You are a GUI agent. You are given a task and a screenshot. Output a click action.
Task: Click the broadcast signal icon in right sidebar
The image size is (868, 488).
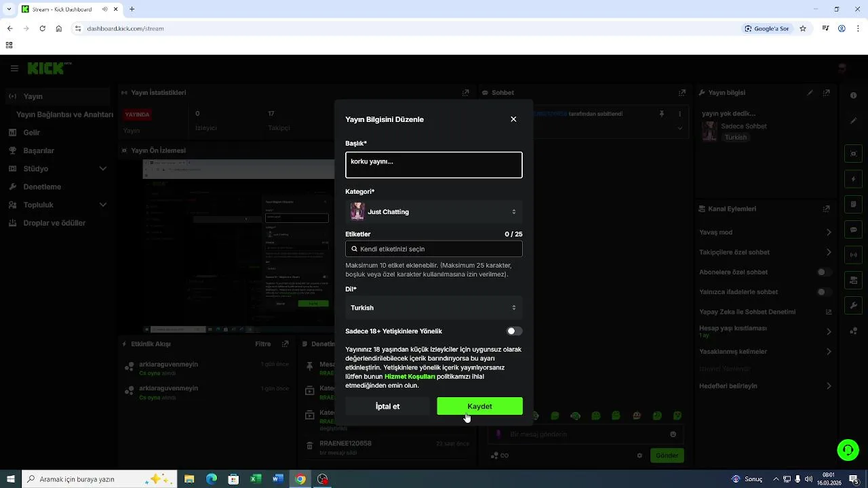tap(853, 256)
